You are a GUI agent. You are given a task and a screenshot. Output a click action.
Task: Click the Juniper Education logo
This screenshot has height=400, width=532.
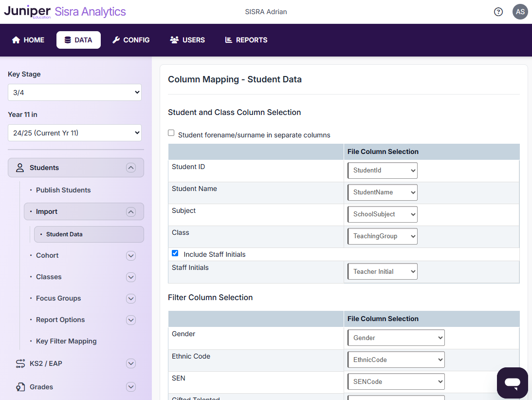(28, 11)
